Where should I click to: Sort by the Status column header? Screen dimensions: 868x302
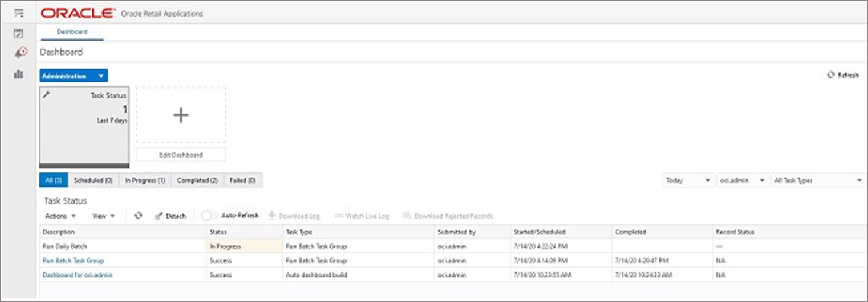click(244, 232)
